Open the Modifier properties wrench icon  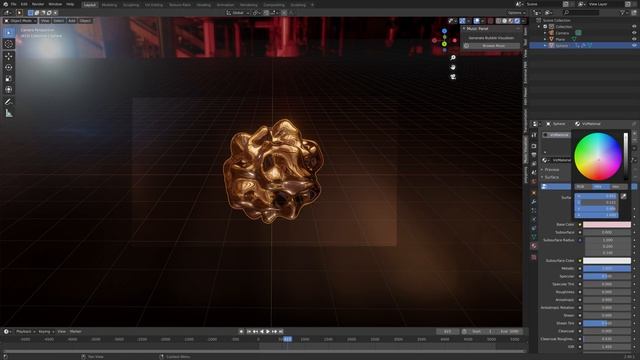534,202
